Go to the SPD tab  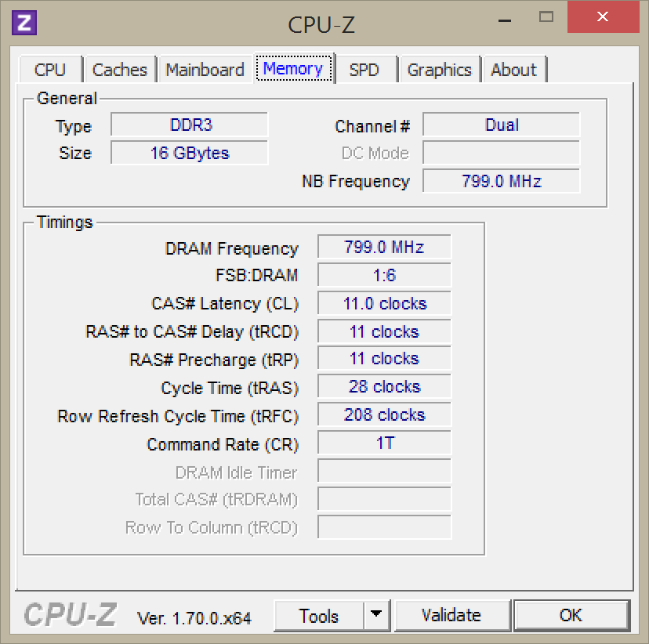pos(364,70)
